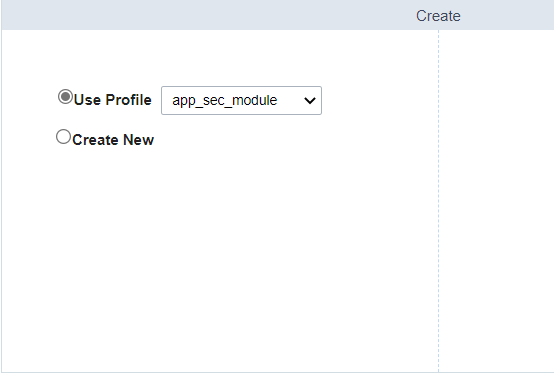Image resolution: width=554 pixels, height=373 pixels.
Task: Select the Use Profile radio button
Action: click(x=65, y=97)
